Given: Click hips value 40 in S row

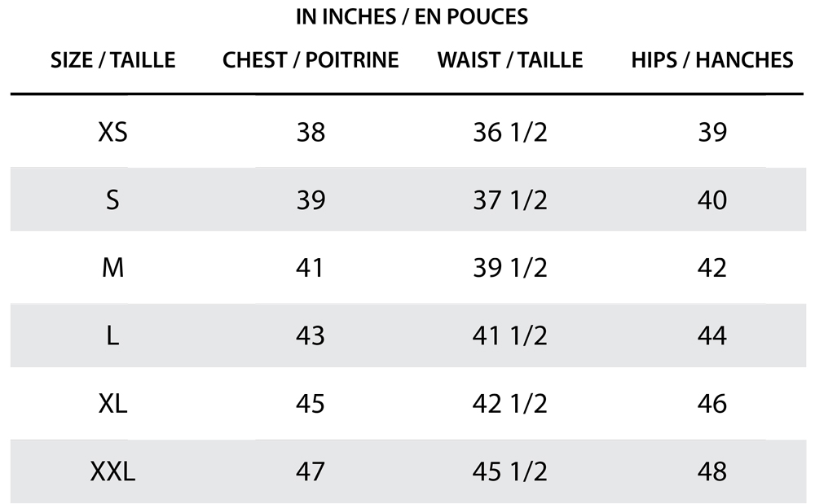Looking at the screenshot, I should (x=711, y=200).
